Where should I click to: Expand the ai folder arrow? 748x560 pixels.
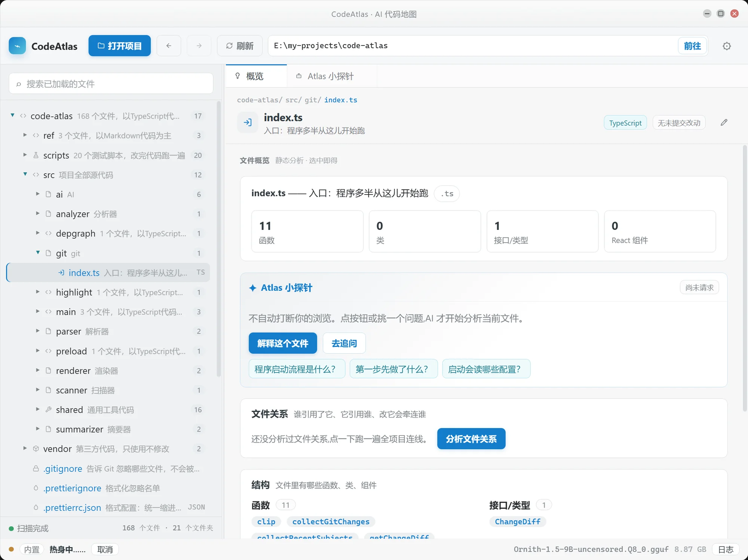pyautogui.click(x=38, y=194)
